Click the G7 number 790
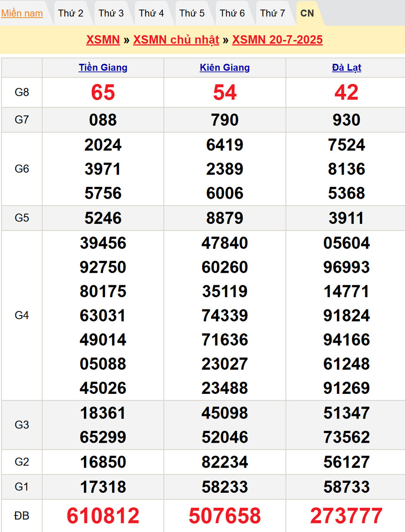Image resolution: width=405 pixels, height=532 pixels. 225,120
